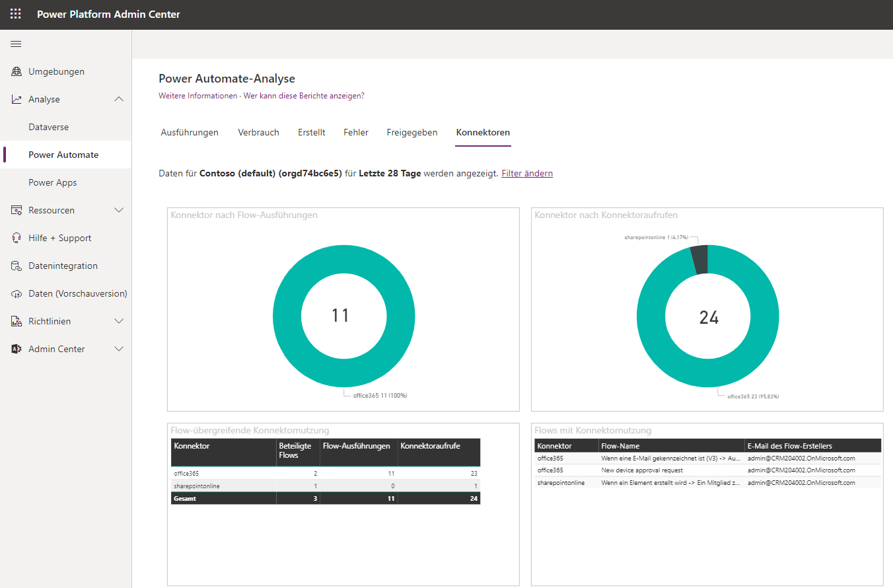The image size is (893, 588).
Task: Collapse the navigation hamburger menu
Action: point(16,44)
